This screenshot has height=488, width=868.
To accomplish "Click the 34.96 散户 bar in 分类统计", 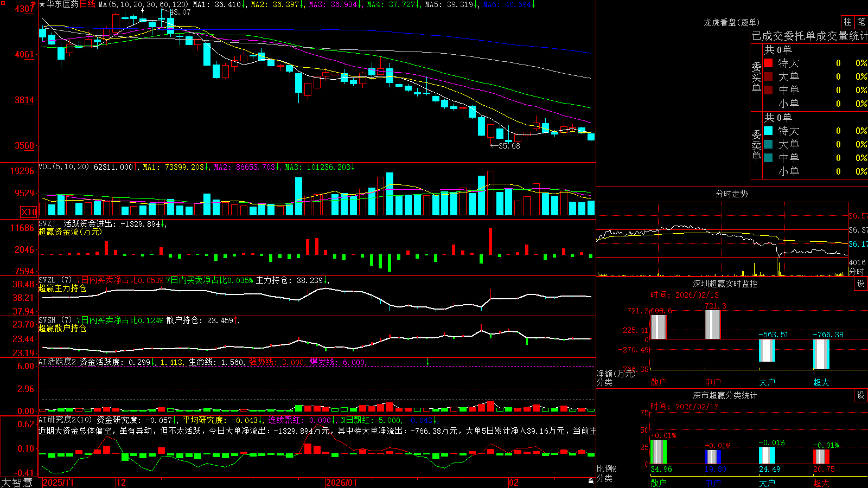I will pos(659,452).
